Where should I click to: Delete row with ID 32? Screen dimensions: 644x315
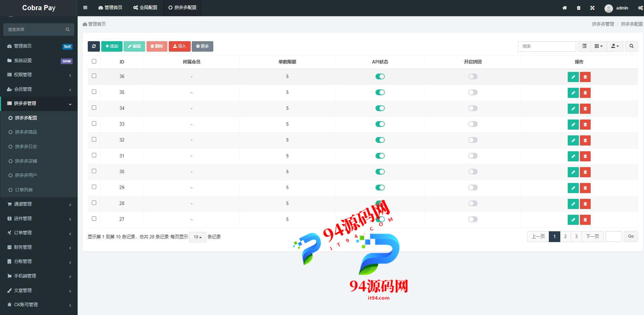[x=585, y=140]
